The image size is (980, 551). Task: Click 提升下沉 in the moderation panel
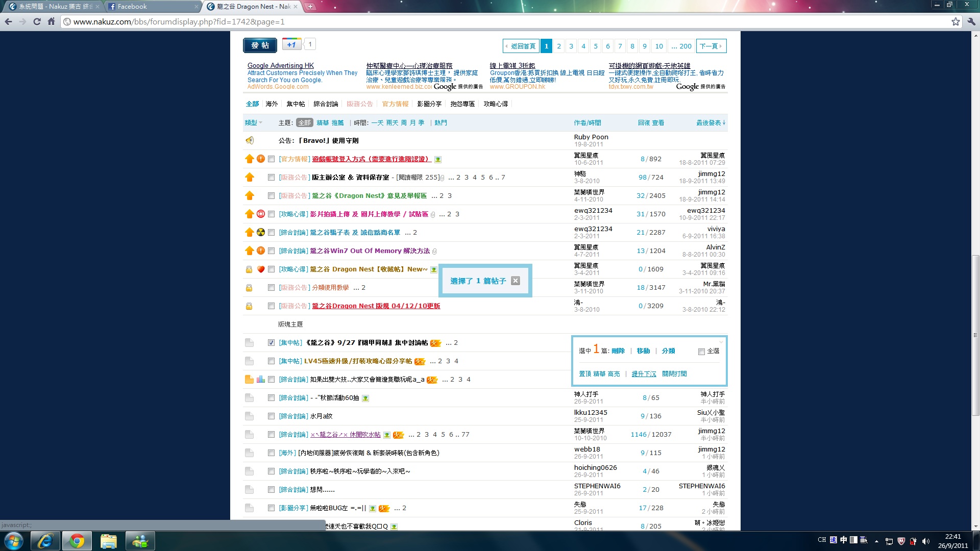[x=644, y=373]
